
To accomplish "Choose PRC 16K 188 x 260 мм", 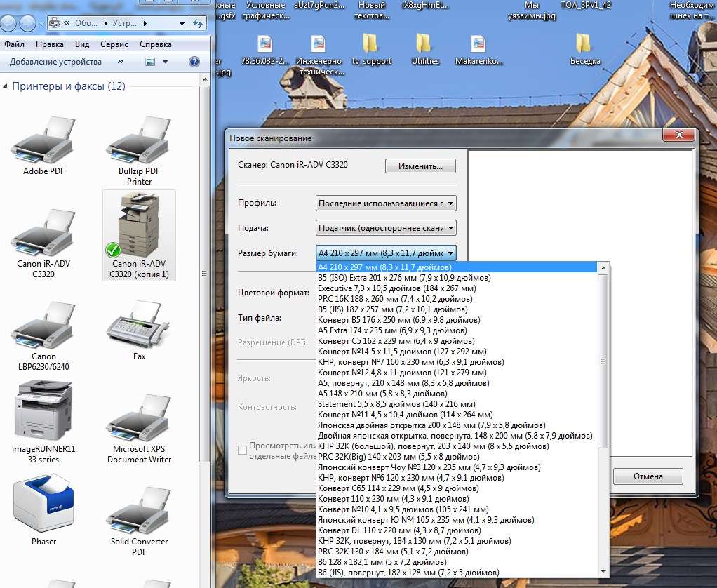I will (457, 299).
